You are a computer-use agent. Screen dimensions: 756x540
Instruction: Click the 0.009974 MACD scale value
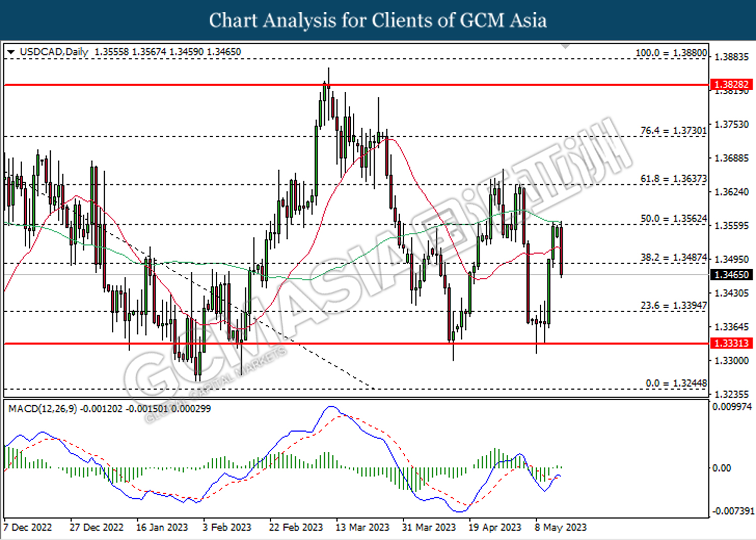(732, 407)
